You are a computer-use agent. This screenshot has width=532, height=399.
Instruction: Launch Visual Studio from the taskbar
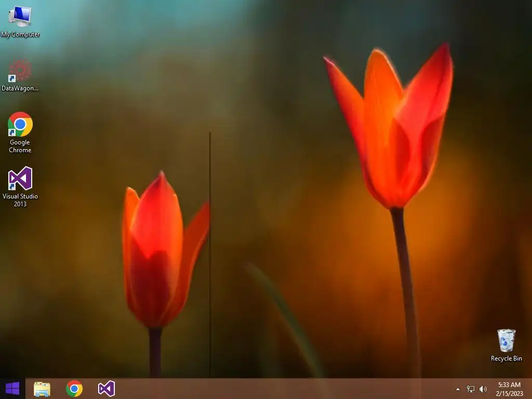pos(107,389)
